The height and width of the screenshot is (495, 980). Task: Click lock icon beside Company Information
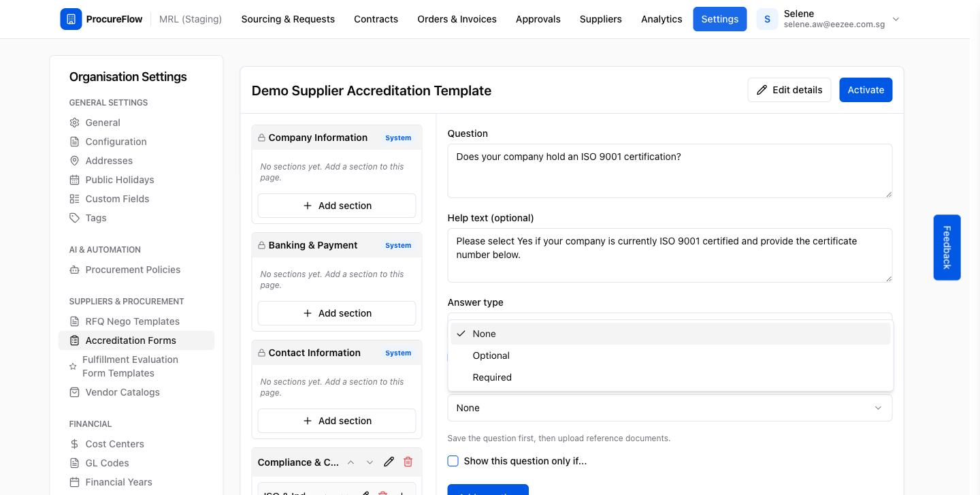261,138
